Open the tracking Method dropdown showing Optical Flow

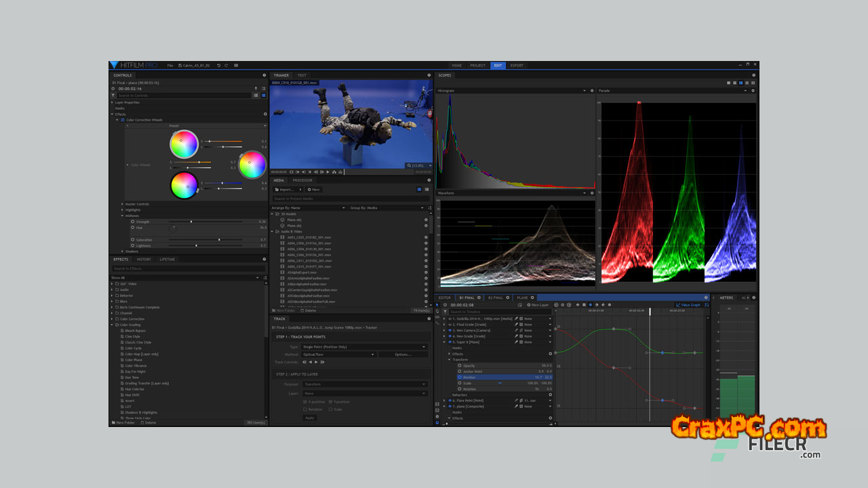tap(338, 354)
